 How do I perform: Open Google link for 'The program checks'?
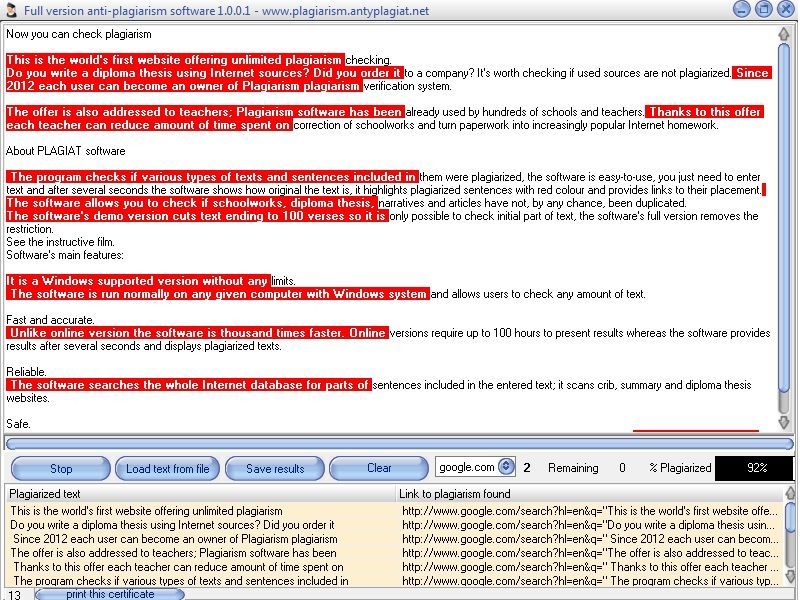click(590, 581)
